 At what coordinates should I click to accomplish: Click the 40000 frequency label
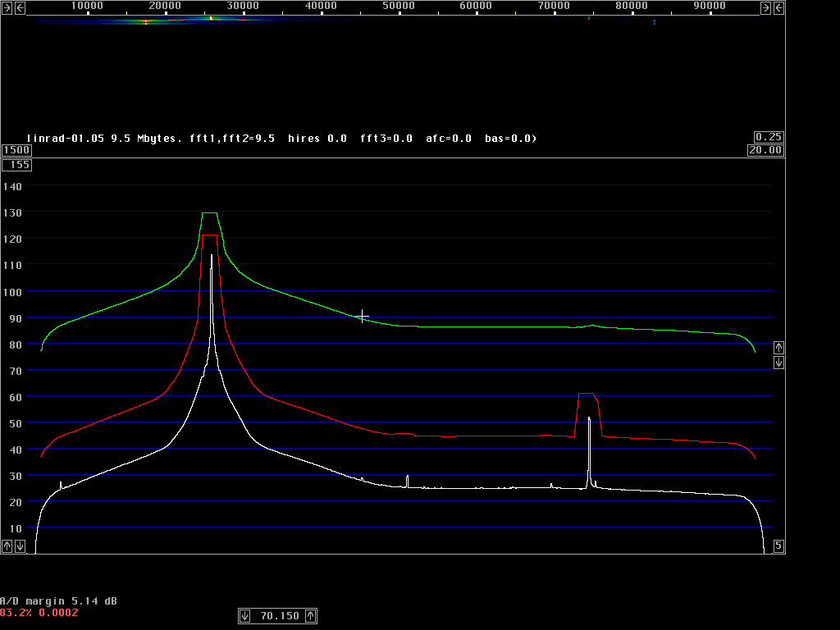coord(321,6)
